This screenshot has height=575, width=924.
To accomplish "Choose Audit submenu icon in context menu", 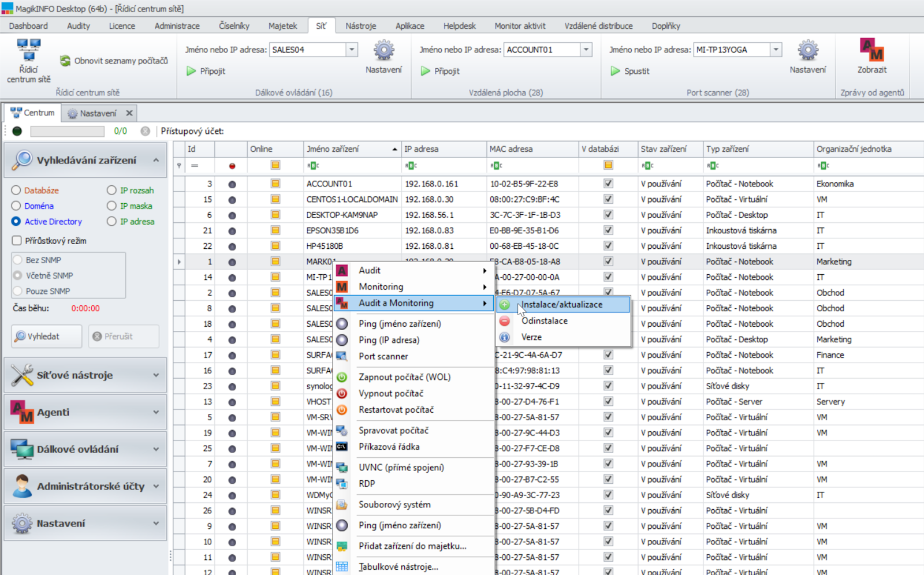I will click(342, 270).
